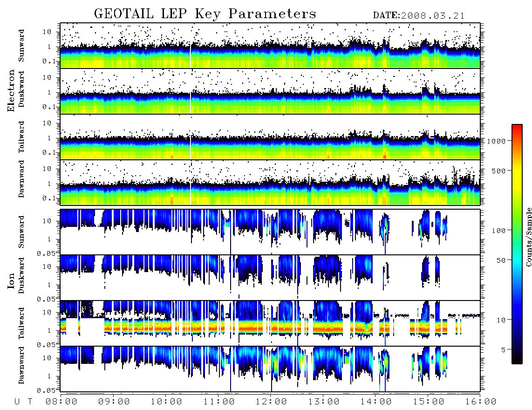Click the '0.05' tick of Ion Duskward panel
Viewport: 532px width, 410px height.
[46, 299]
